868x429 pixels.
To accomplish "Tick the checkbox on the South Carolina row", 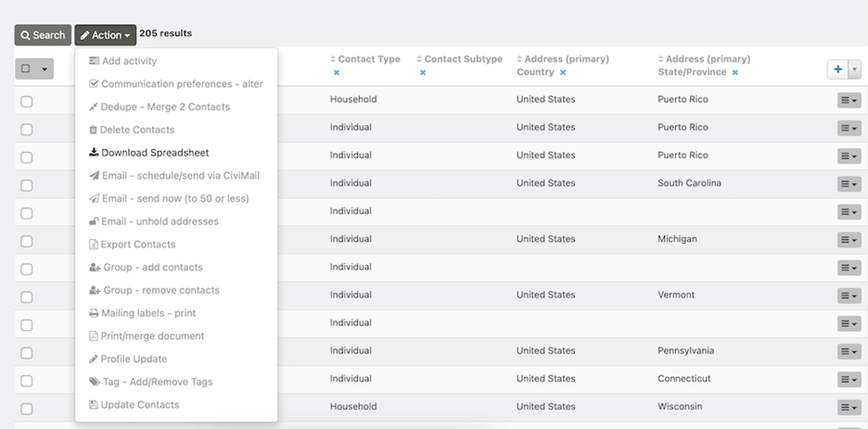I will tap(27, 184).
